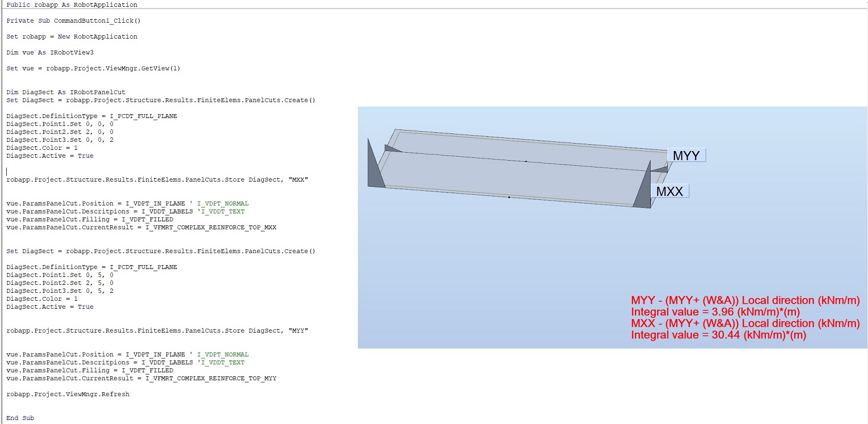Viewport: 868px width, 424px height.
Task: Select line "Set robapp = New RobotApplication"
Action: point(72,36)
